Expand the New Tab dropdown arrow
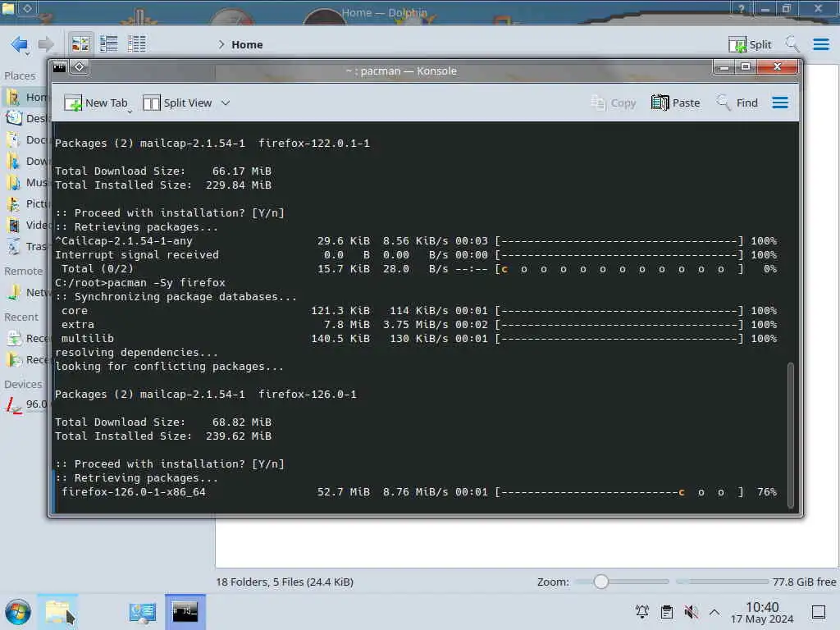Image resolution: width=840 pixels, height=630 pixels. [x=130, y=111]
